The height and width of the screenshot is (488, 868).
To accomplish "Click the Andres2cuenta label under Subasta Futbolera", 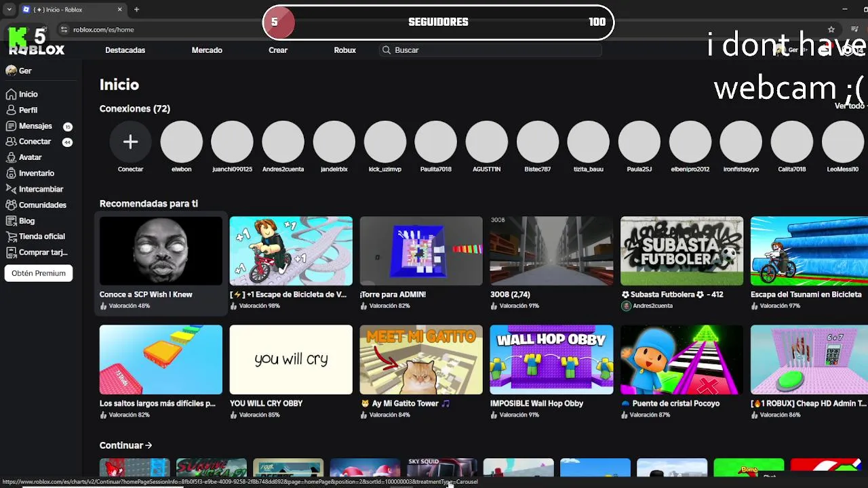I will click(x=652, y=306).
